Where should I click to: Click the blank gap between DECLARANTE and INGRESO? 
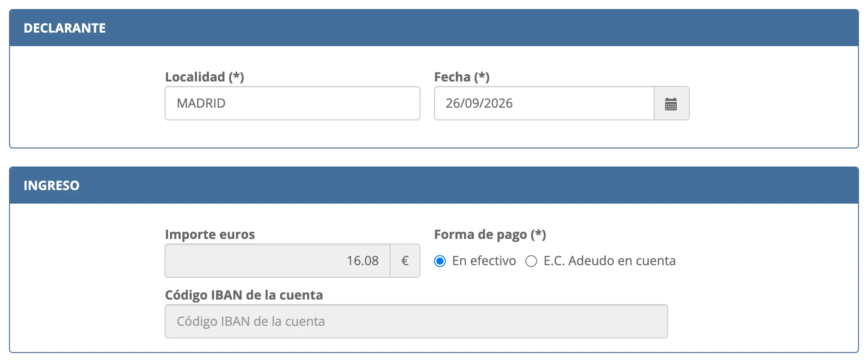(x=434, y=157)
